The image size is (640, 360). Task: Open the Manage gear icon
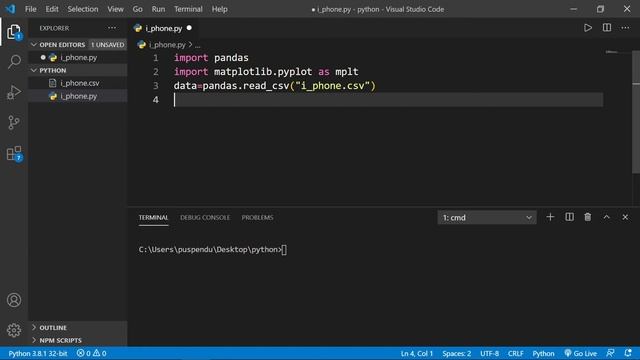(x=14, y=330)
